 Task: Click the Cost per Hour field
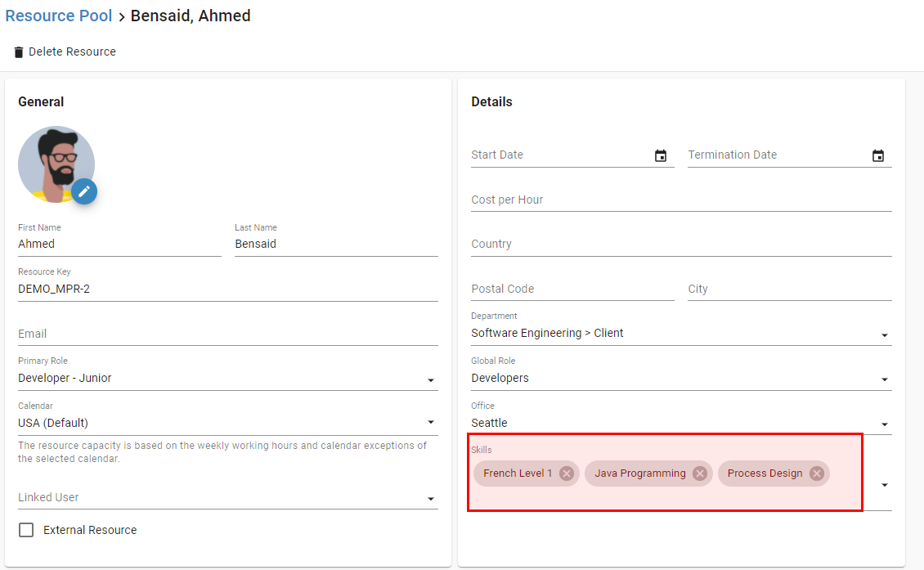(x=681, y=200)
